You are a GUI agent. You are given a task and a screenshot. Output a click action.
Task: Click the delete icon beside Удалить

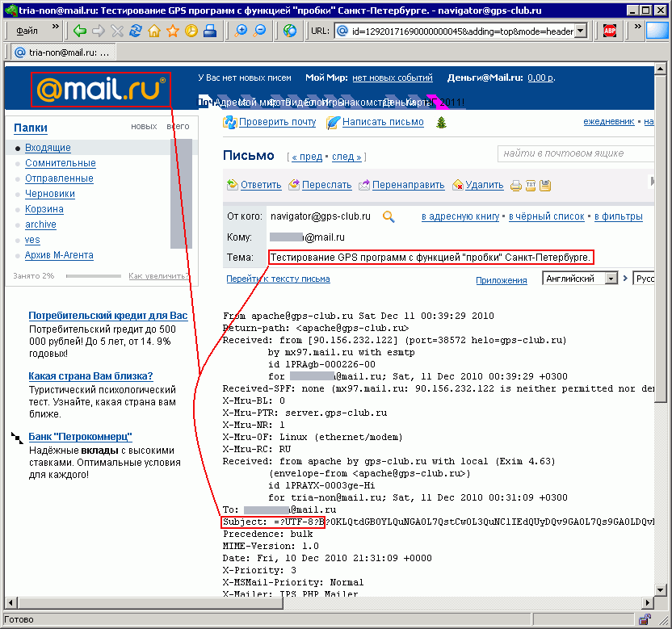(458, 185)
